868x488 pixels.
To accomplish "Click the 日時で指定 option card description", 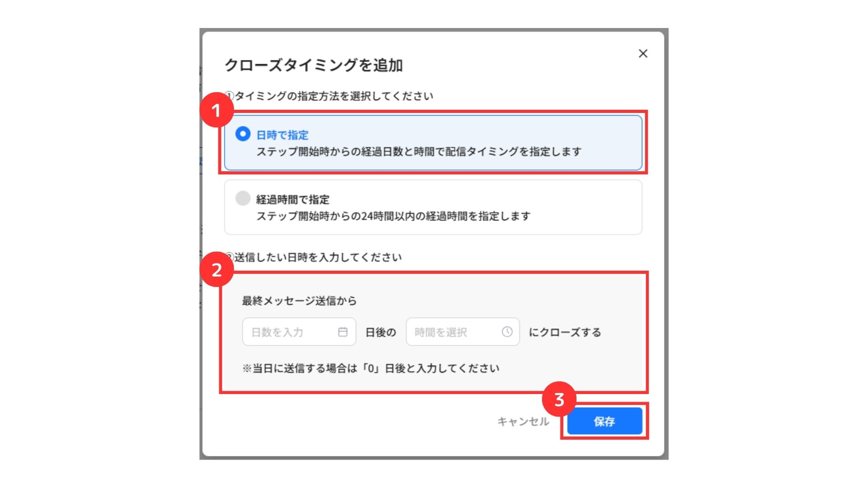I will [x=419, y=152].
